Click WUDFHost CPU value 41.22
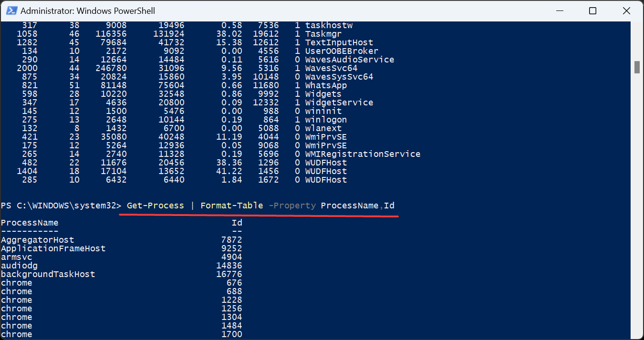 click(x=229, y=171)
